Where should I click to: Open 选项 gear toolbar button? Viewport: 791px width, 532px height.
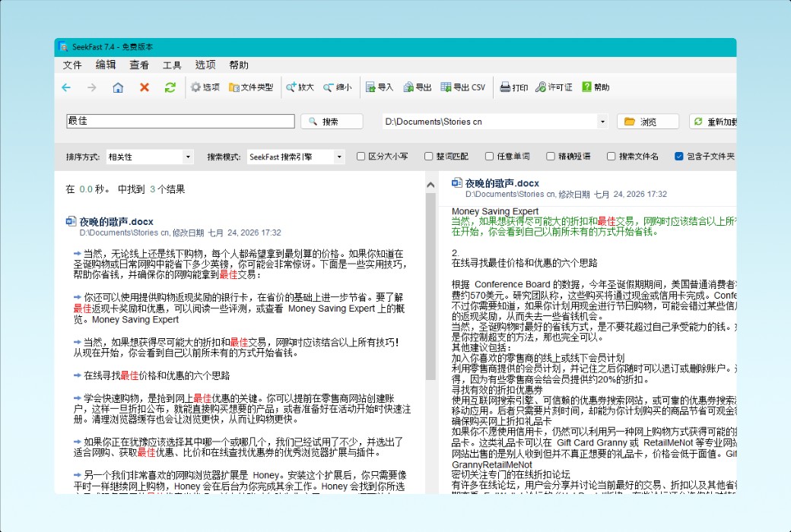205,87
